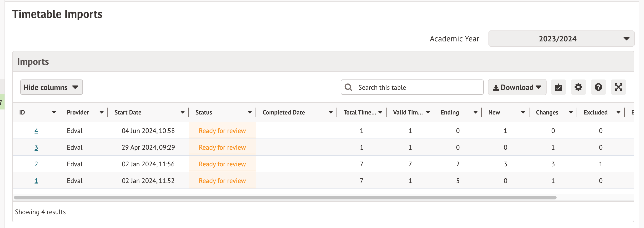Image resolution: width=644 pixels, height=228 pixels.
Task: Click the horizontal table scrollbar
Action: click(x=285, y=198)
